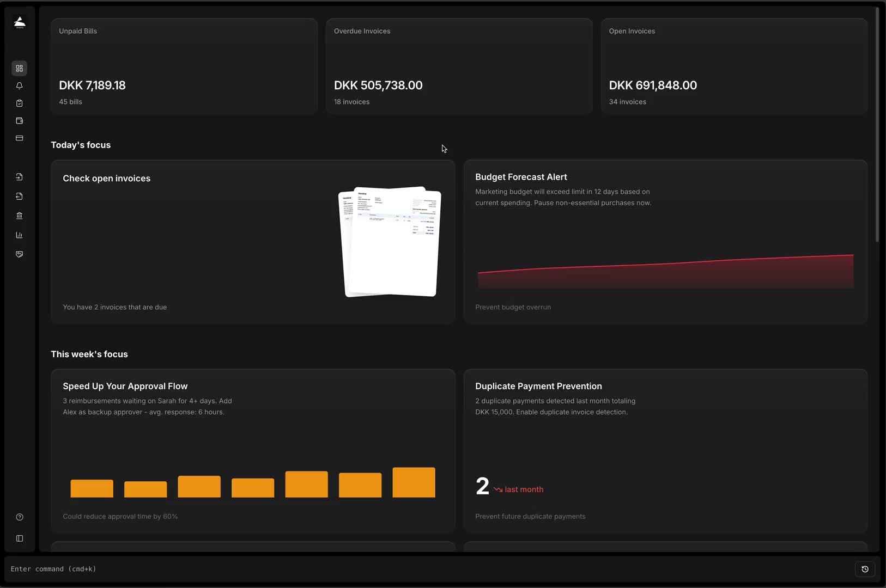Click 'Could reduce approval time by 60%' text

pos(120,516)
